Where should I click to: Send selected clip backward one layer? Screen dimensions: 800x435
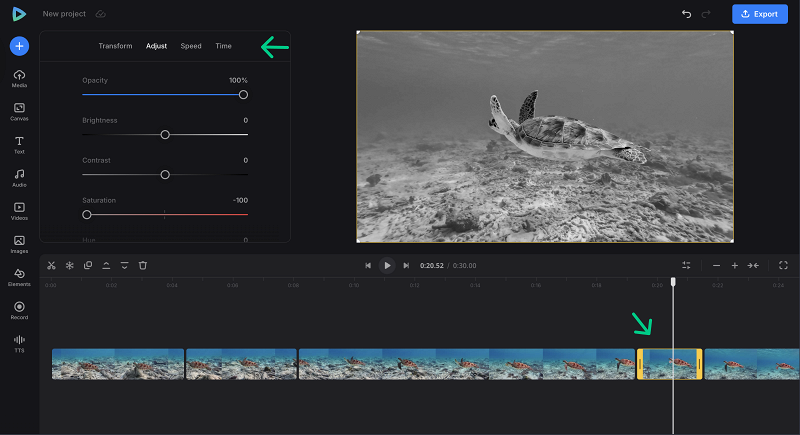124,265
